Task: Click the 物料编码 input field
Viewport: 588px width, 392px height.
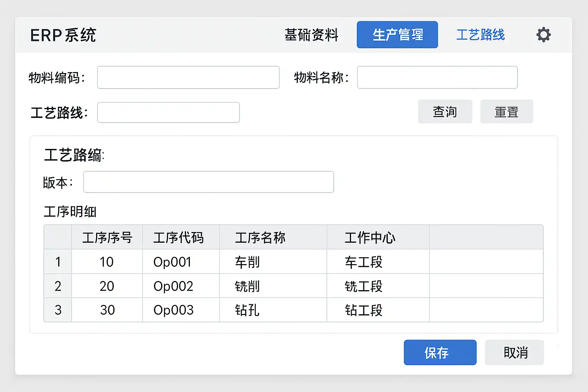Action: [188, 77]
